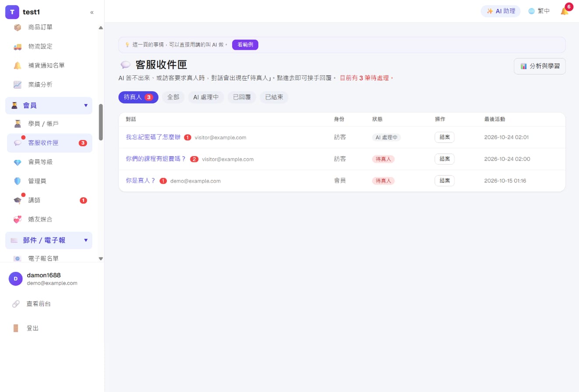The image size is (579, 392).
Task: Click the sidebar scroll up arrow
Action: click(101, 28)
